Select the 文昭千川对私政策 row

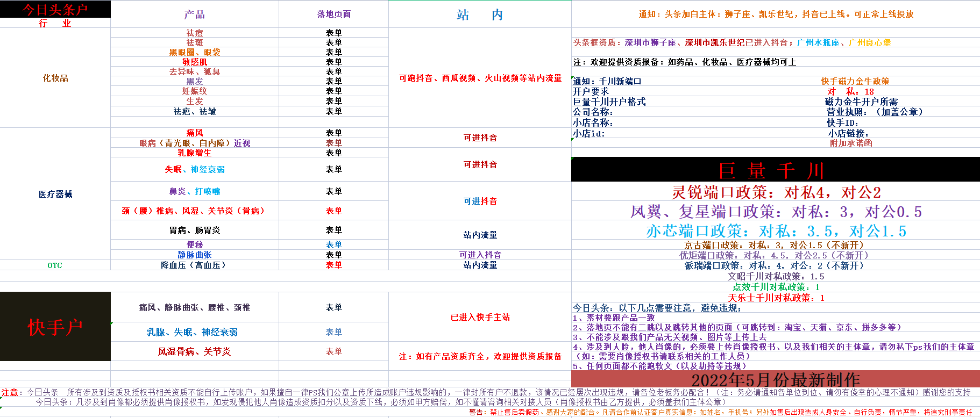point(776,276)
